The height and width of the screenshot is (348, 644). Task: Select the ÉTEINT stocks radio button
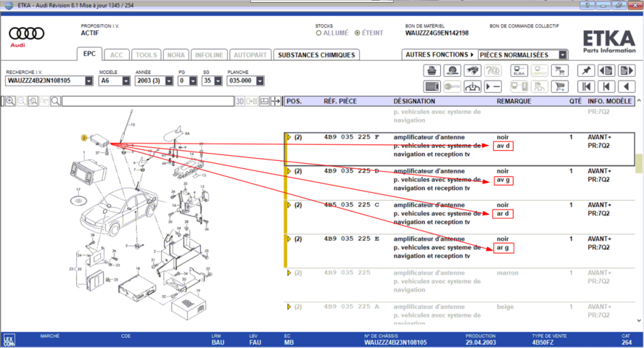358,33
